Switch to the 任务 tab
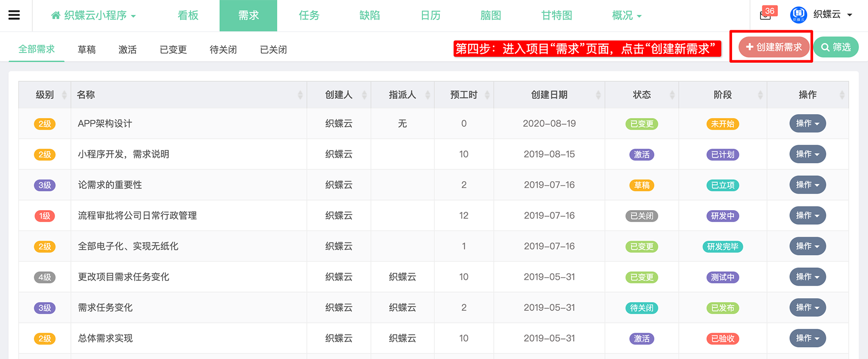The height and width of the screenshot is (359, 868). point(309,15)
